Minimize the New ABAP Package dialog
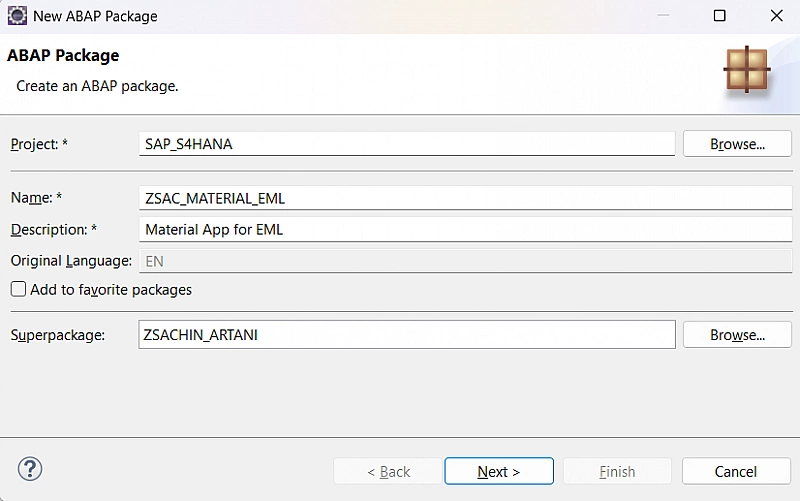 [x=662, y=16]
